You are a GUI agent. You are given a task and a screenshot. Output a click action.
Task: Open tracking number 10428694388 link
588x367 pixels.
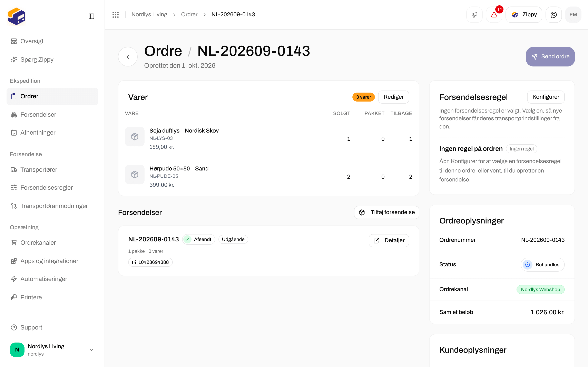click(x=150, y=262)
